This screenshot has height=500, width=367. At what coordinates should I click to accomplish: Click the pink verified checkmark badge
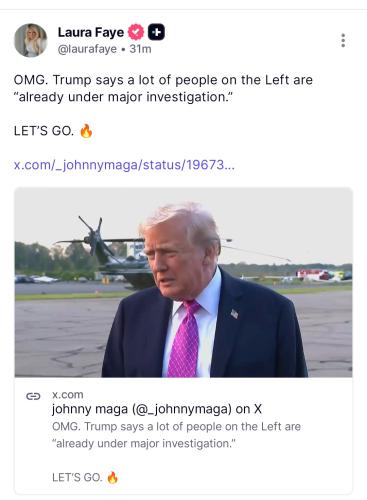136,32
